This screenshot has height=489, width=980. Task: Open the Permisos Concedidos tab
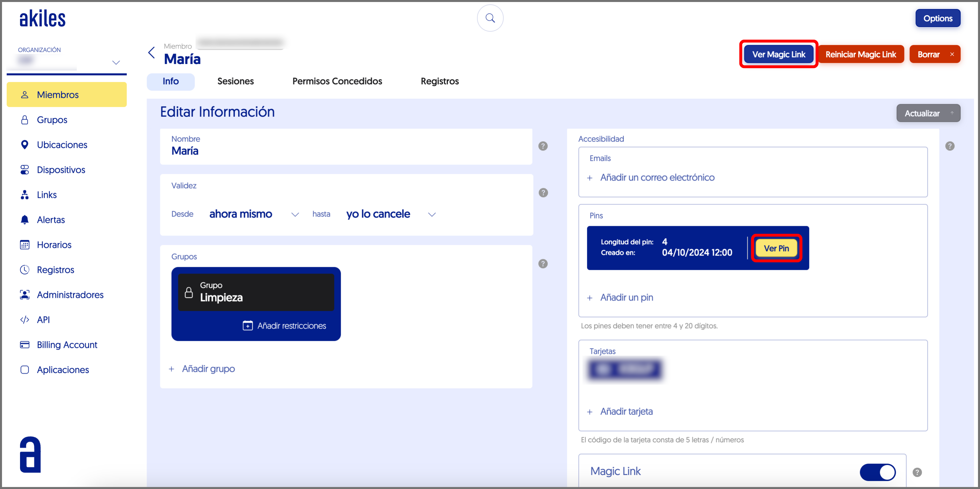point(337,81)
